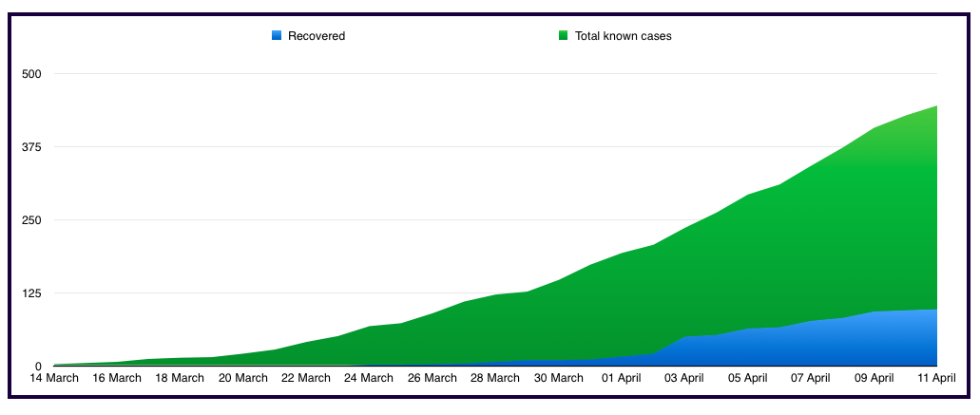Image resolution: width=980 pixels, height=415 pixels.
Task: Select the 30 March date label
Action: tap(559, 378)
